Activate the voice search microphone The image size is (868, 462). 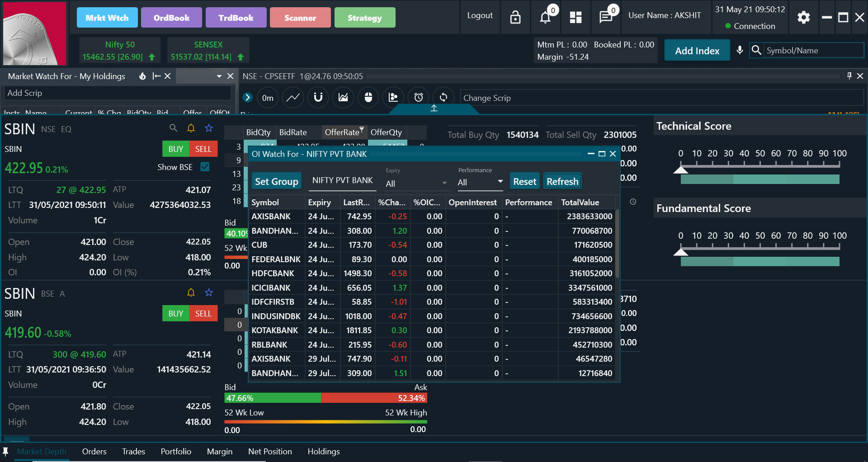coord(740,50)
